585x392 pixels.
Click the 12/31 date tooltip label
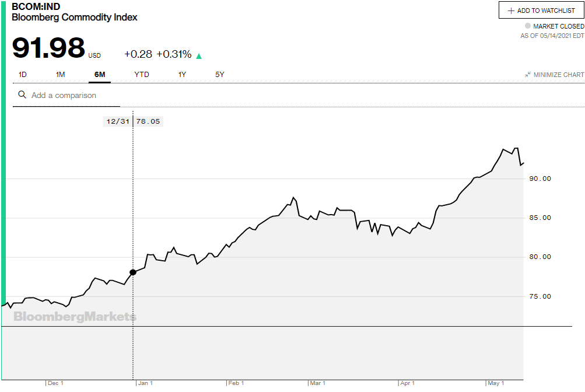117,121
